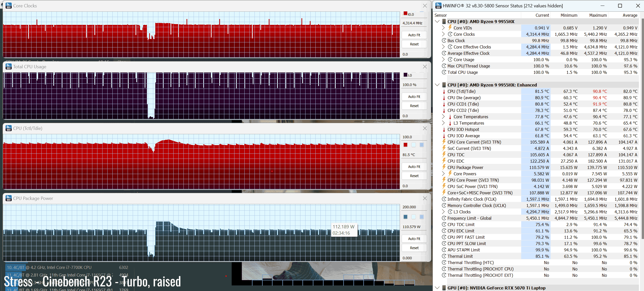This screenshot has width=644, height=291.
Task: Click the Maximum column header
Action: [x=598, y=15]
